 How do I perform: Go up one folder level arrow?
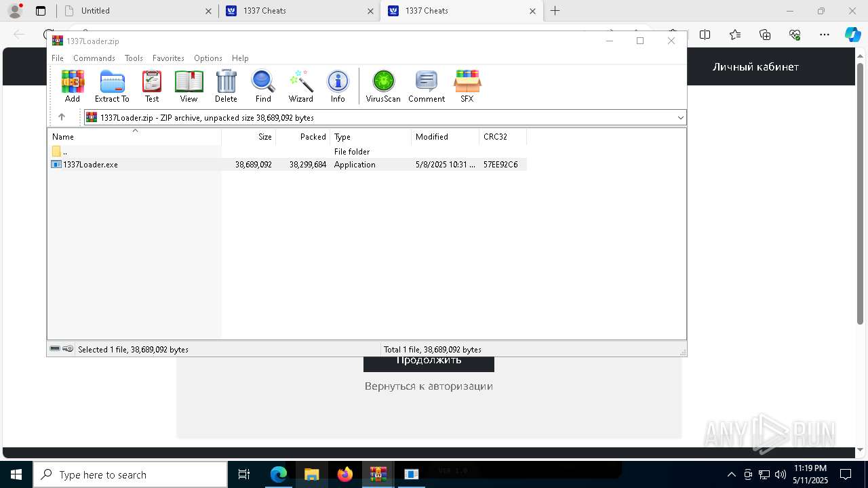62,117
